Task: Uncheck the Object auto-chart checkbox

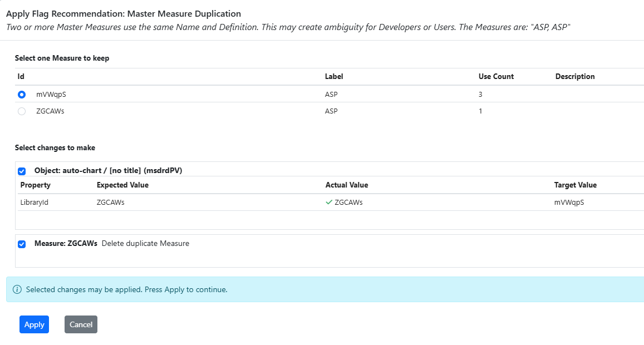Action: (x=22, y=171)
